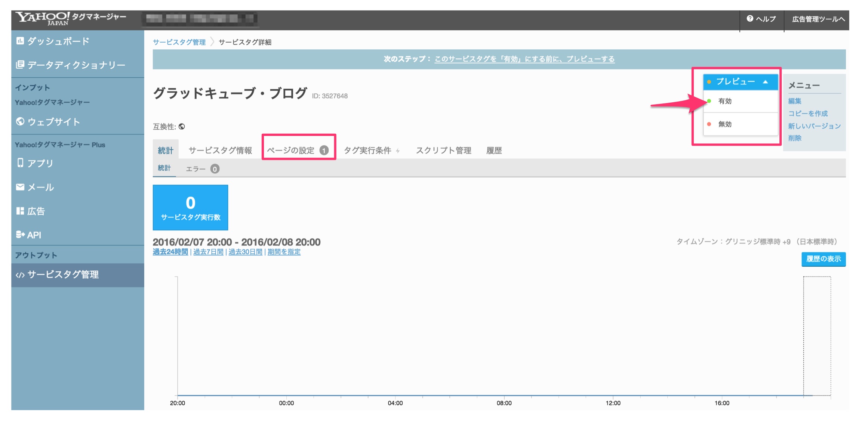This screenshot has width=868, height=425.
Task: Click the 04:00 chart axis label
Action: coord(395,403)
